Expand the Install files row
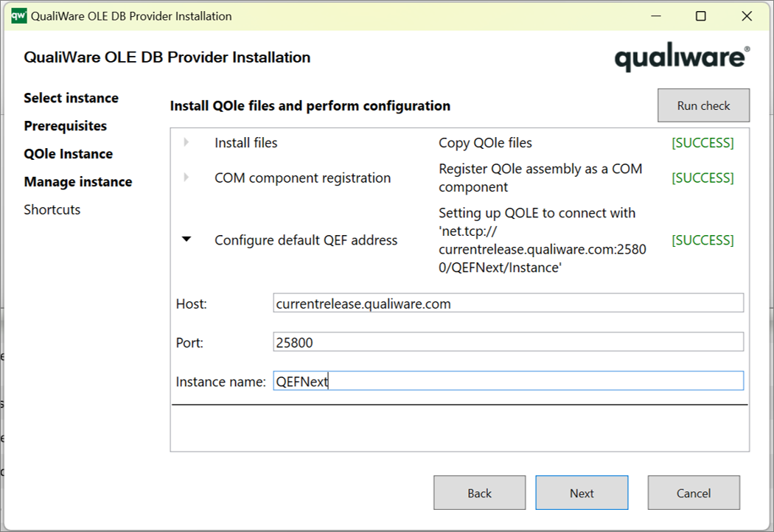This screenshot has height=532, width=774. (x=186, y=143)
